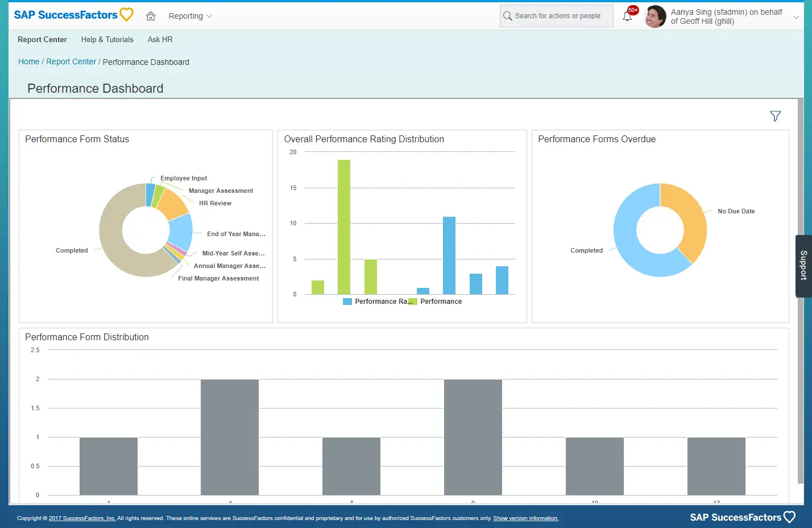Click the home icon in the header
The width and height of the screenshot is (812, 528).
150,15
